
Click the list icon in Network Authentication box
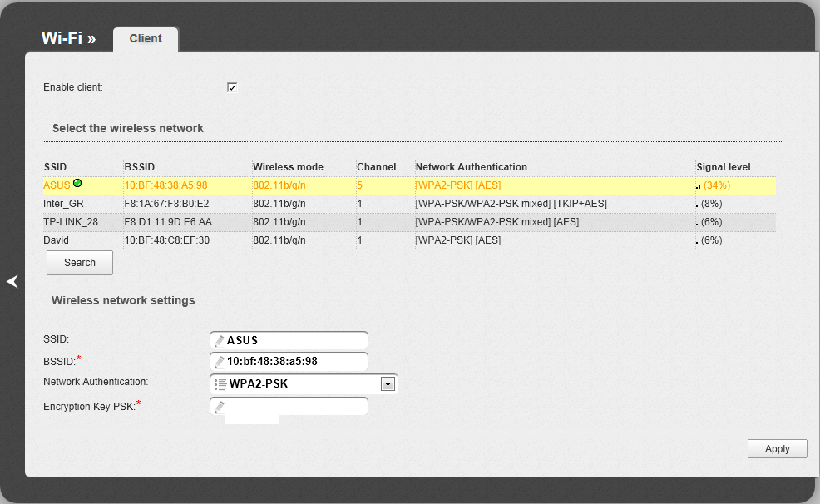pos(220,384)
